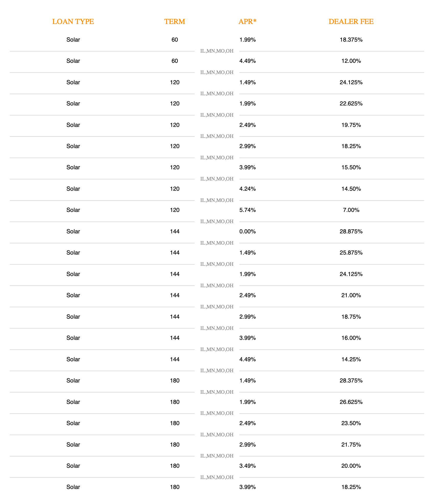The width and height of the screenshot is (437, 504).
Task: Select the 25.875% dealer fee cell
Action: point(351,253)
